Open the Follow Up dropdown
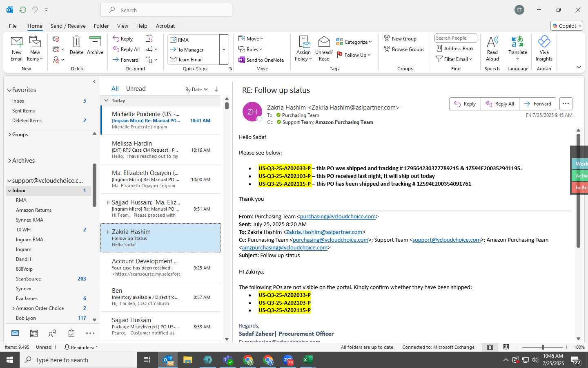588x368 pixels. 354,55
